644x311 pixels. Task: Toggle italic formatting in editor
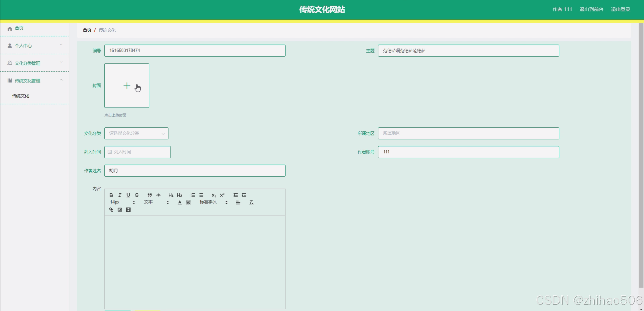click(120, 195)
